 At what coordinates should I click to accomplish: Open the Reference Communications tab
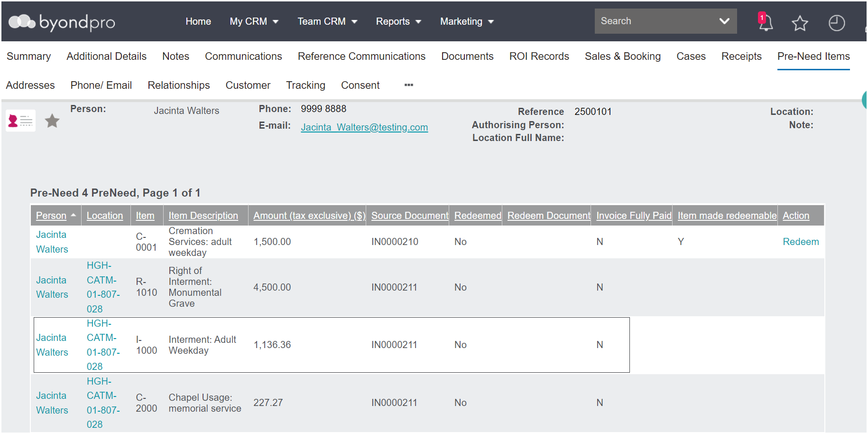click(x=361, y=56)
